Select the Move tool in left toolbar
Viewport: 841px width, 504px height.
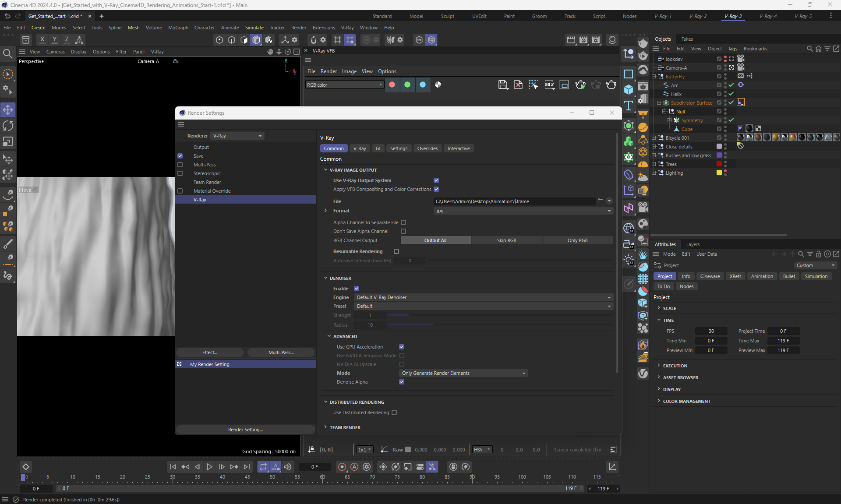pos(8,109)
